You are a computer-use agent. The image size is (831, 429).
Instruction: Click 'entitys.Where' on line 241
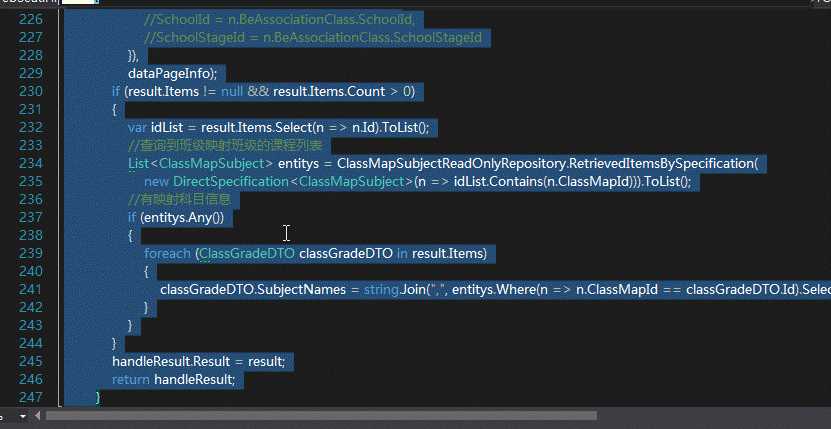493,290
